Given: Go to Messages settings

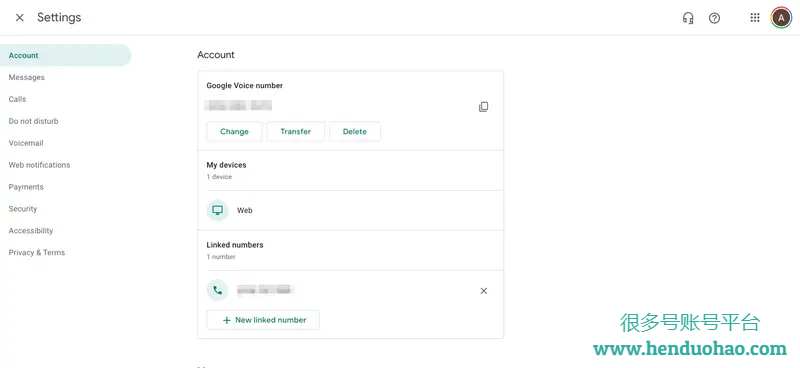Looking at the screenshot, I should (x=27, y=77).
